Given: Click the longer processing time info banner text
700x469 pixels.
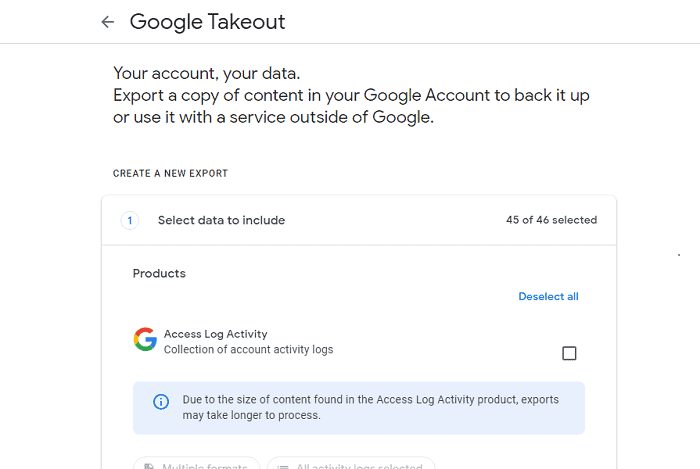Looking at the screenshot, I should (371, 407).
